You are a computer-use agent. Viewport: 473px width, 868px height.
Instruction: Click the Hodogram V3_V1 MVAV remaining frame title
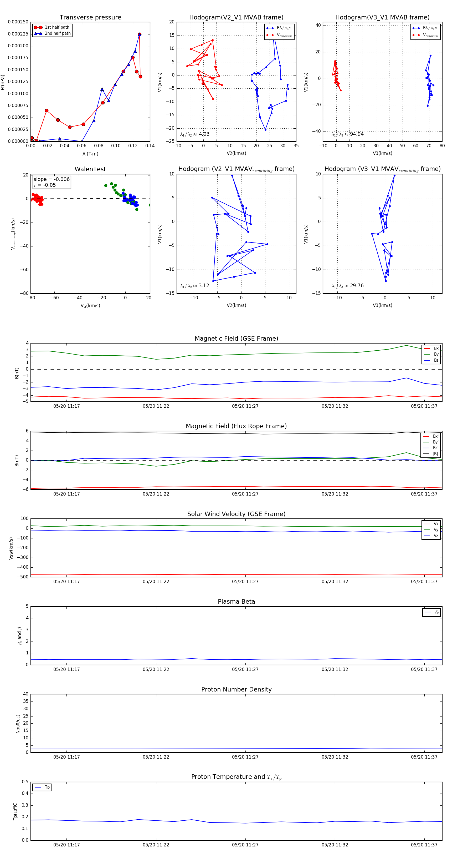[x=382, y=169]
